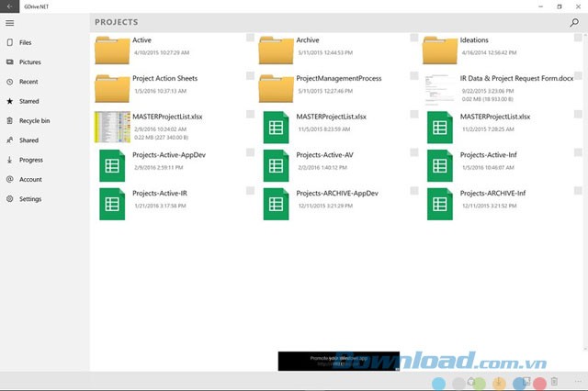Screen dimensions: 588x391
Task: Click the Promote your windows app banner
Action: coord(339,361)
